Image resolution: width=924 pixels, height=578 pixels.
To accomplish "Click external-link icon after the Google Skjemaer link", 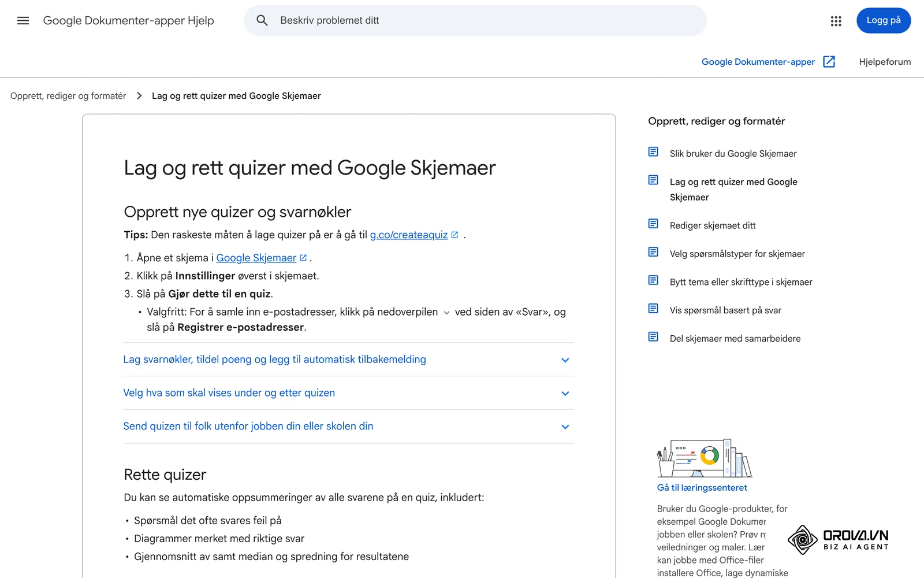I will tap(303, 258).
